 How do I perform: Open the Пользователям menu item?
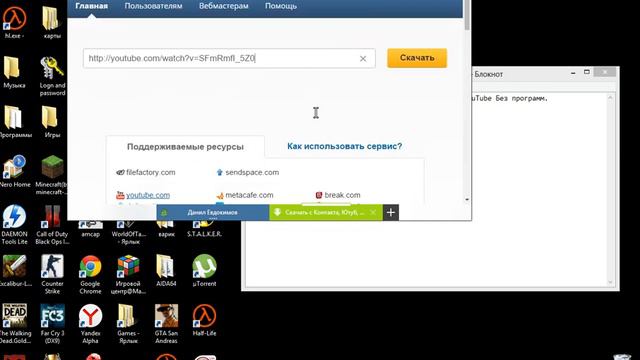pos(153,6)
